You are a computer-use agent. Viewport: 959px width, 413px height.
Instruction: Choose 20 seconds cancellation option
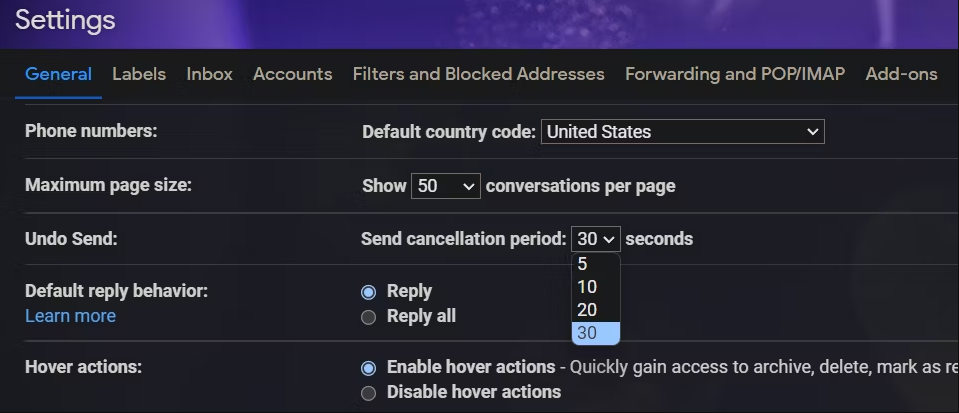(x=596, y=310)
